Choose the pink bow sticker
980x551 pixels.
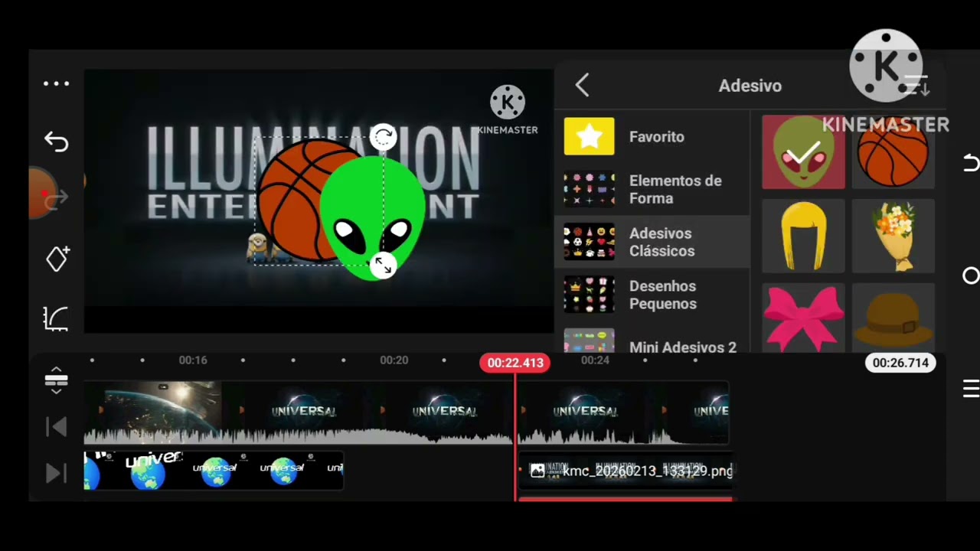(803, 318)
